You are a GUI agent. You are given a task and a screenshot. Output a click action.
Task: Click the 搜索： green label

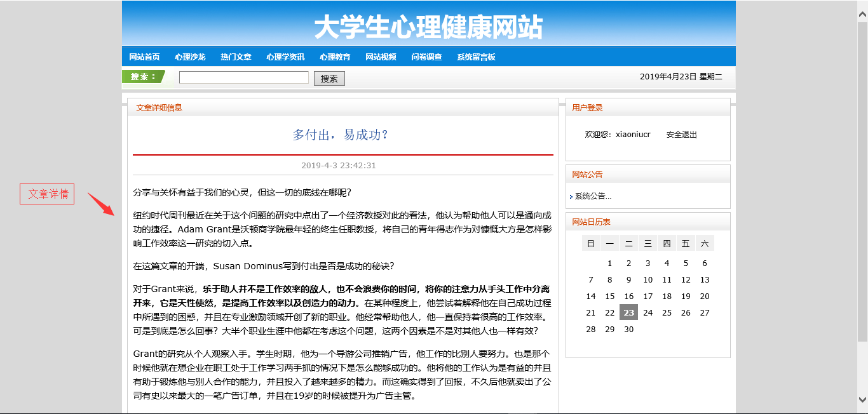click(144, 77)
